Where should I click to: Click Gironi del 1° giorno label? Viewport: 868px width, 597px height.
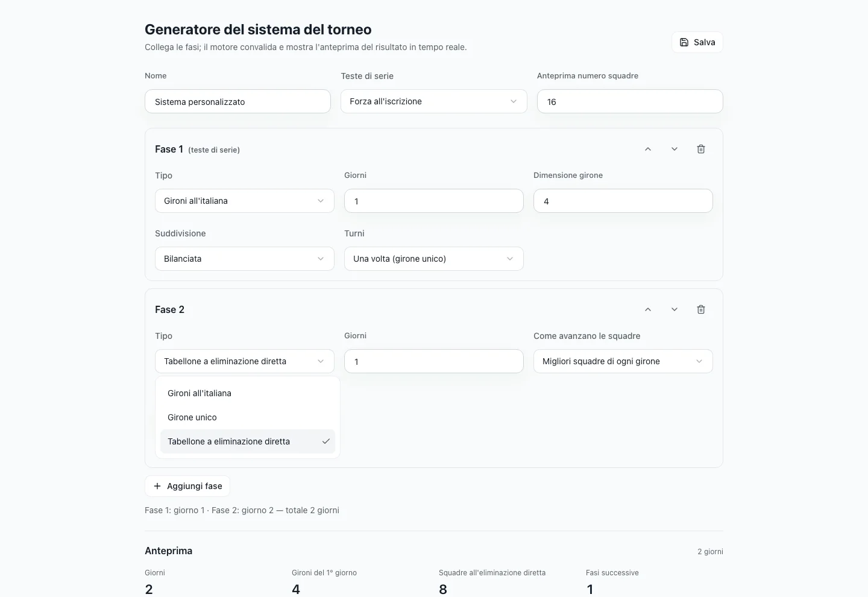(324, 573)
